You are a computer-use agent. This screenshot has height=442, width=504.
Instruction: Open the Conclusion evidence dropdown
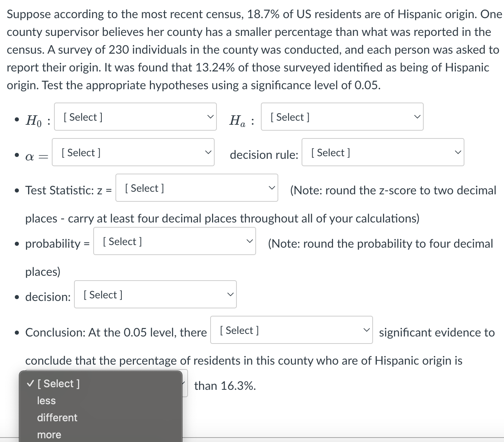[291, 329]
